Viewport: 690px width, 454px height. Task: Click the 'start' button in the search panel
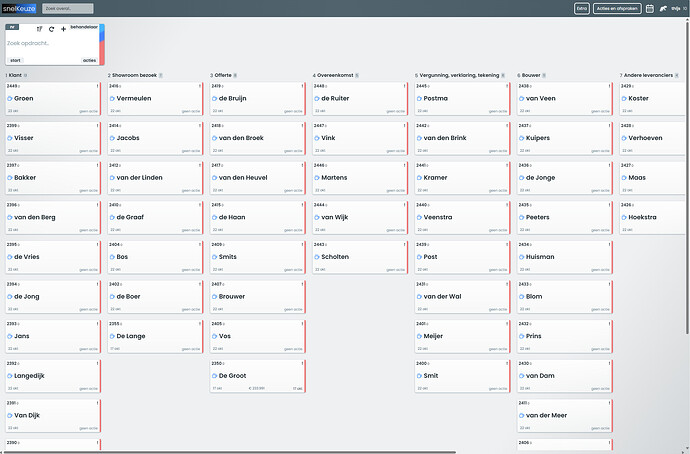tap(15, 60)
